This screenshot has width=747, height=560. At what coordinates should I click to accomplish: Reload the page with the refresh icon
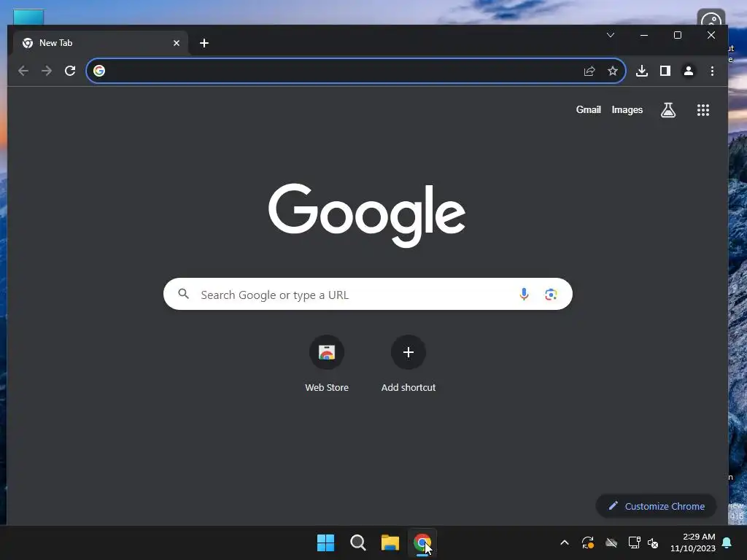click(70, 71)
